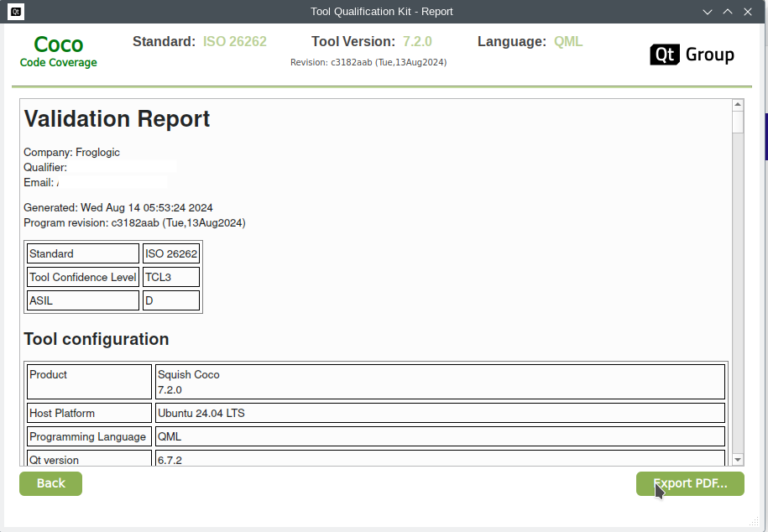
Task: Click the scrollbar up arrow
Action: [x=738, y=106]
